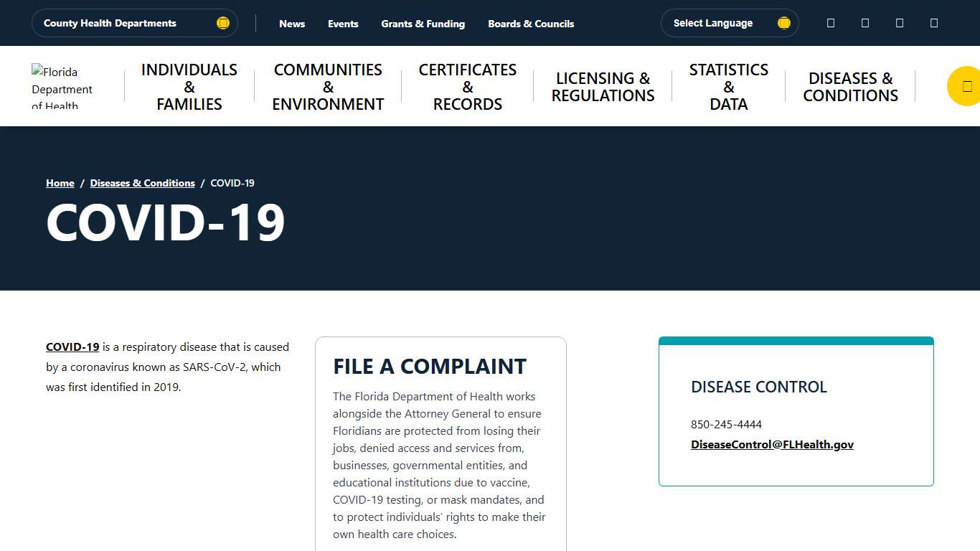Click the Home breadcrumb link
980x551 pixels.
(x=60, y=183)
